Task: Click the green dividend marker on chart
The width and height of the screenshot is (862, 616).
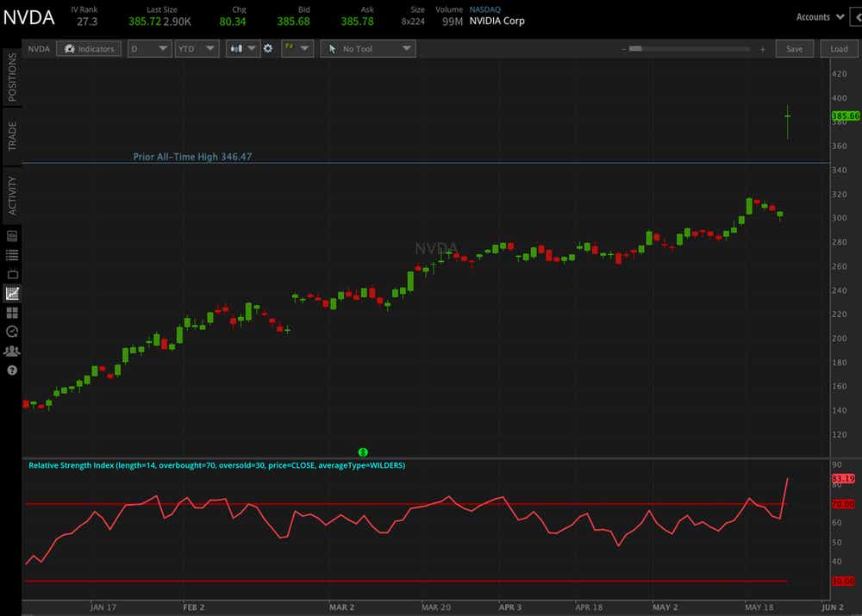Action: [x=363, y=452]
